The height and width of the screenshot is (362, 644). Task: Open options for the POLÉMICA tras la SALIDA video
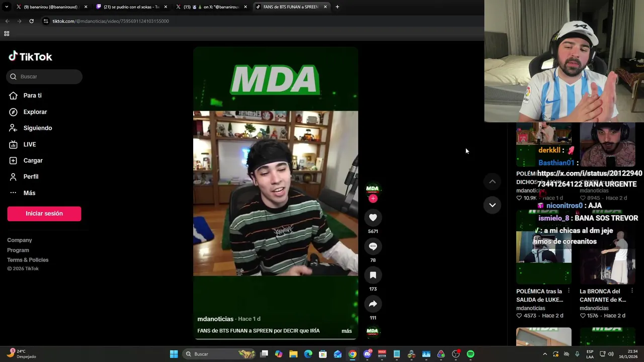click(x=569, y=291)
